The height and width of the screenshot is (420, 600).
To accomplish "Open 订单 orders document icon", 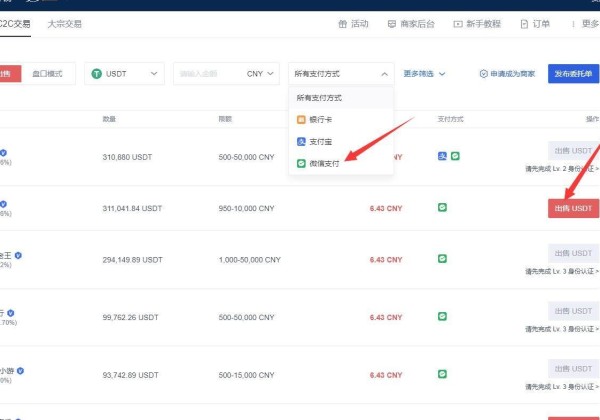I will pos(525,23).
